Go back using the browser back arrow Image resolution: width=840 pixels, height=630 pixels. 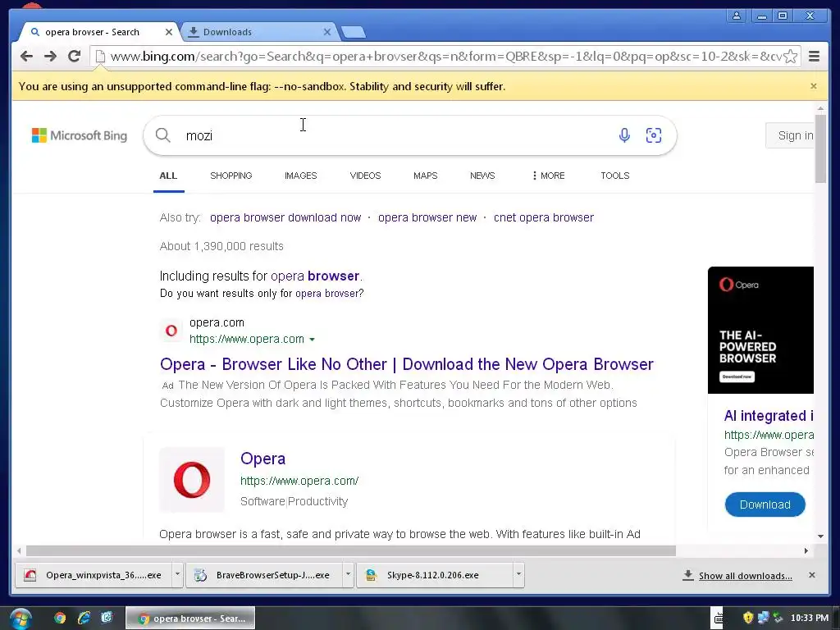[x=26, y=56]
